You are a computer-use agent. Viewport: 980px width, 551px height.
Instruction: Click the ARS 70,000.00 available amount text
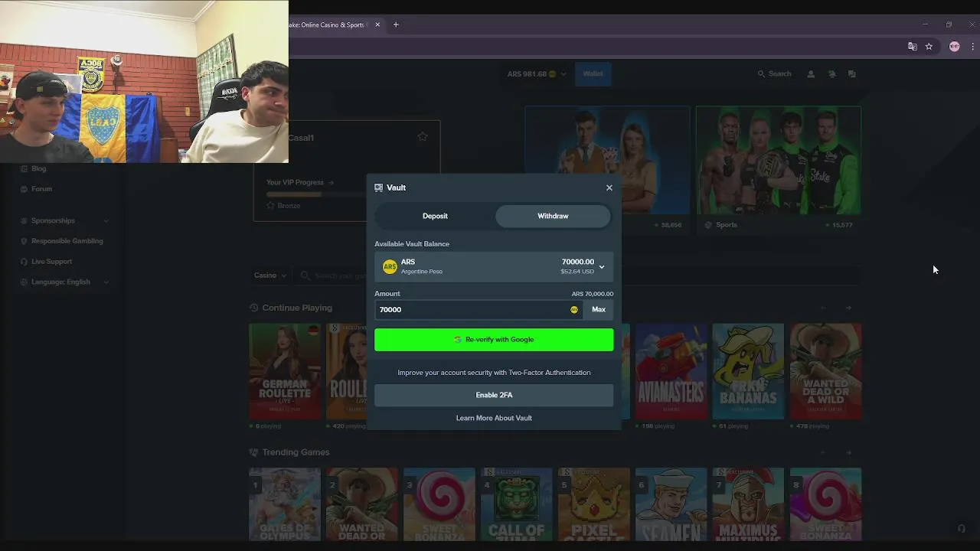click(x=592, y=294)
